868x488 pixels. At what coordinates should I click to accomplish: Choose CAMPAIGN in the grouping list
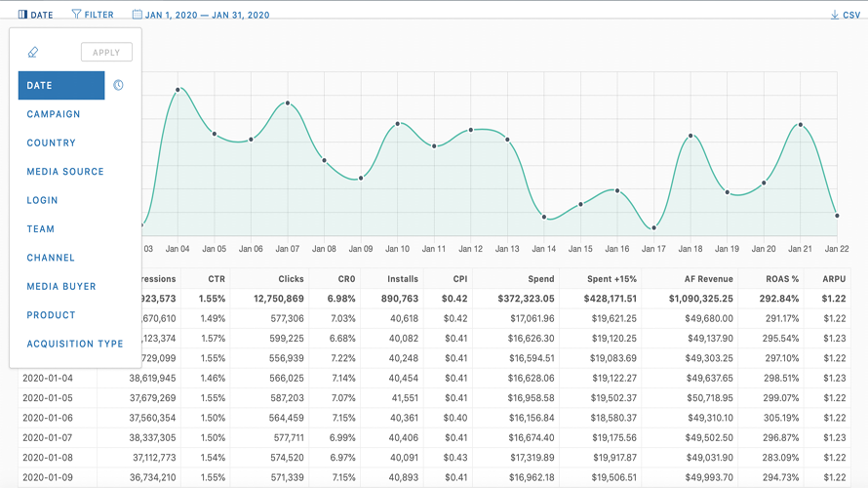click(x=54, y=114)
